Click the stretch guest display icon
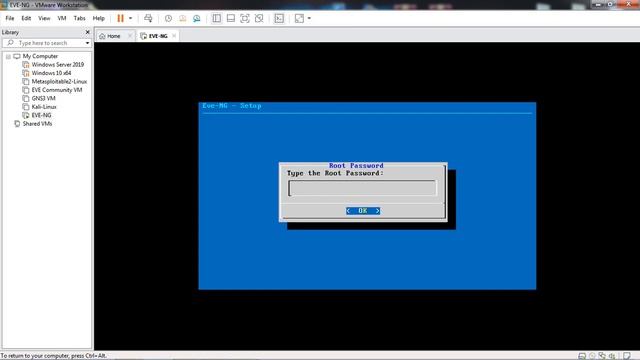Screen dimensions: 640x360 tap(299, 18)
